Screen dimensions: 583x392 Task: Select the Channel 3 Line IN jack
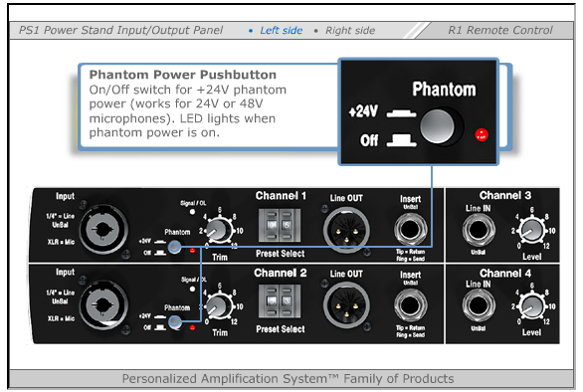click(x=479, y=230)
